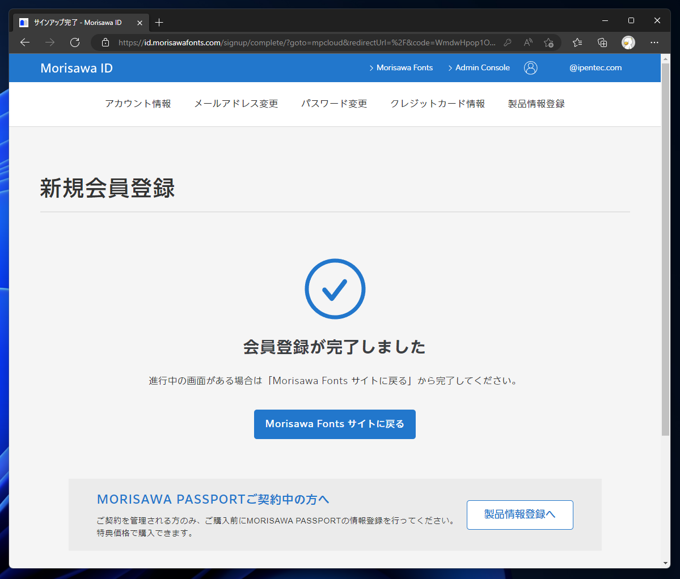Open the Favorites list icon
The height and width of the screenshot is (579, 680).
click(x=577, y=43)
